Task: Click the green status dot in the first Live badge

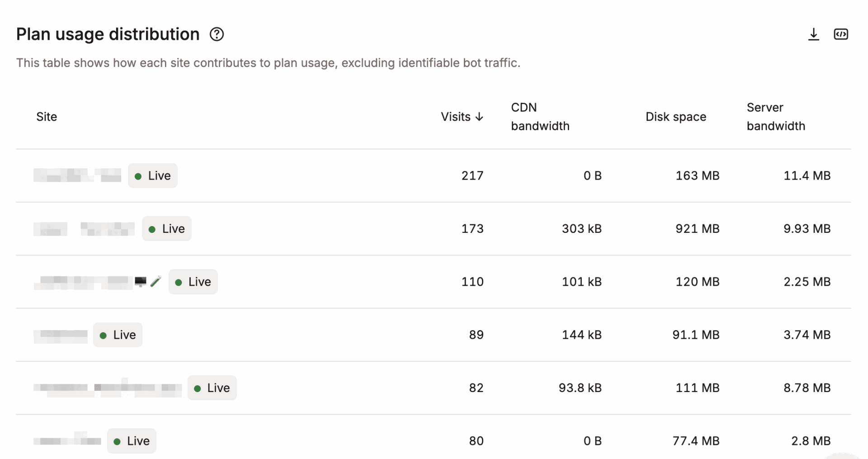Action: (x=138, y=176)
